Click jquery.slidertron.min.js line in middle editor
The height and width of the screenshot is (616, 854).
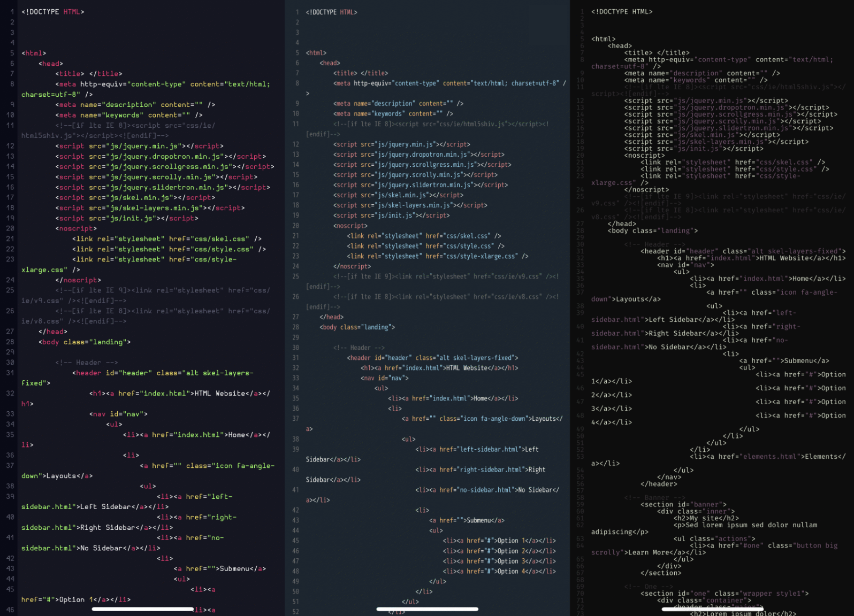421,185
